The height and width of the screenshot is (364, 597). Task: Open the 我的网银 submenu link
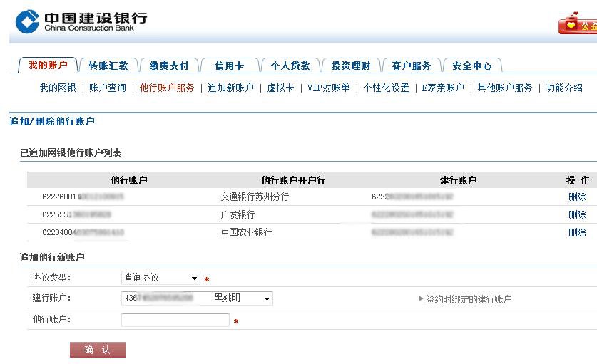(58, 88)
